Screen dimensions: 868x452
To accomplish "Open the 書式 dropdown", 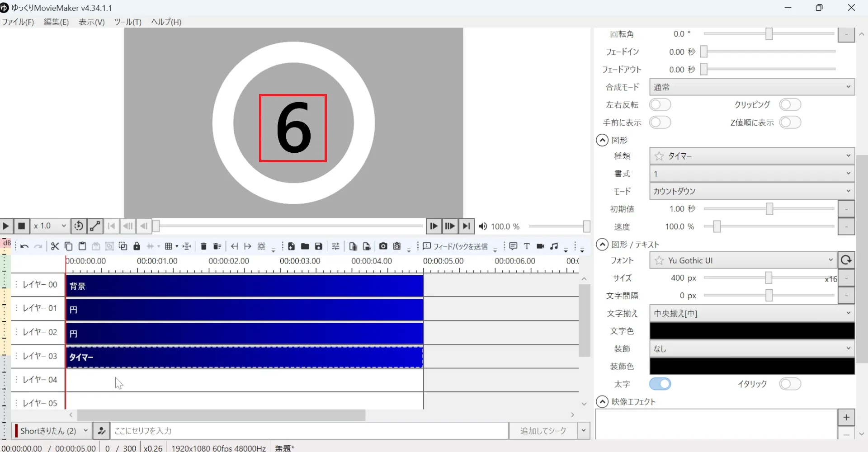I will coord(752,174).
